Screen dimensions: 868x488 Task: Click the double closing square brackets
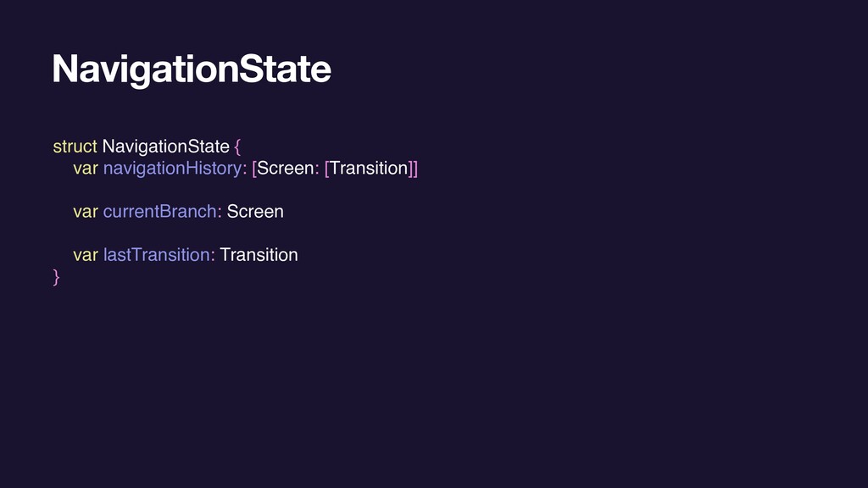tap(413, 169)
